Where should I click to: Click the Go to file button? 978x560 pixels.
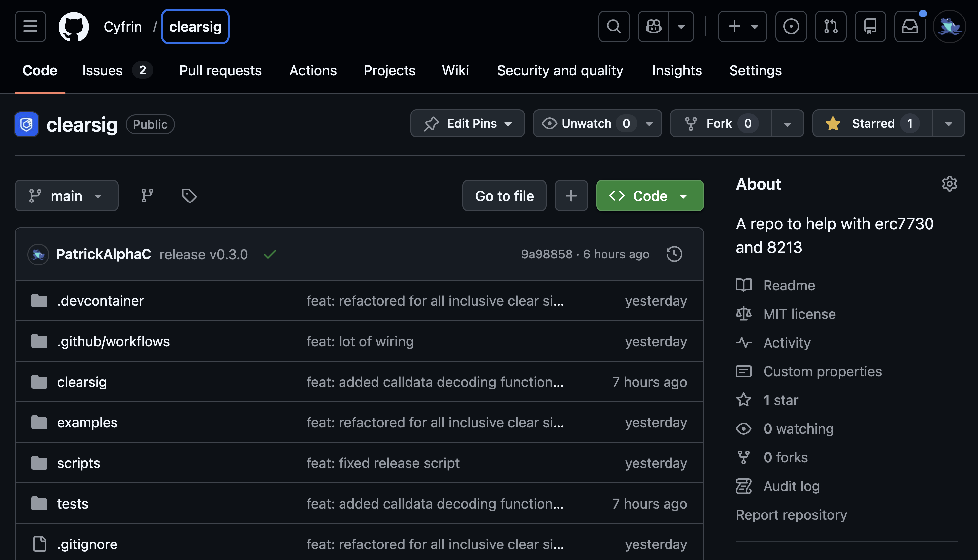click(505, 196)
